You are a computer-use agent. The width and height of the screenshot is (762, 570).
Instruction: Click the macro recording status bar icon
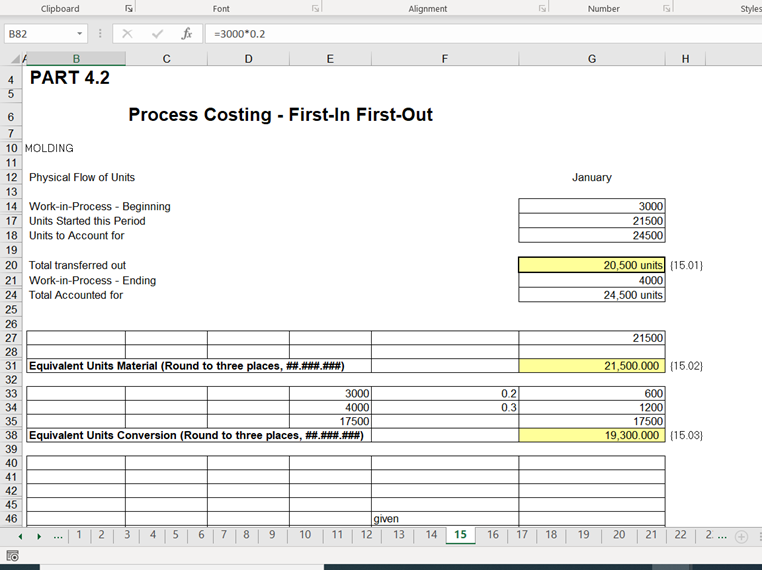13,555
